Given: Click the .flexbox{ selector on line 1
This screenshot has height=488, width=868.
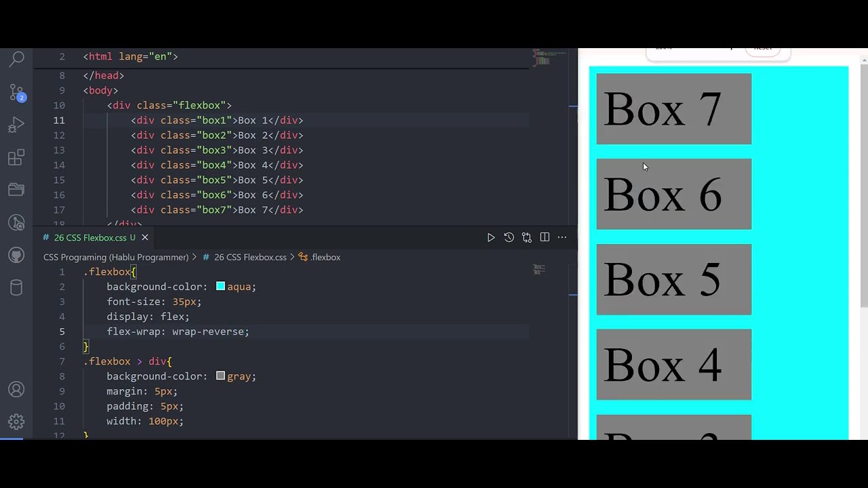Looking at the screenshot, I should point(110,272).
